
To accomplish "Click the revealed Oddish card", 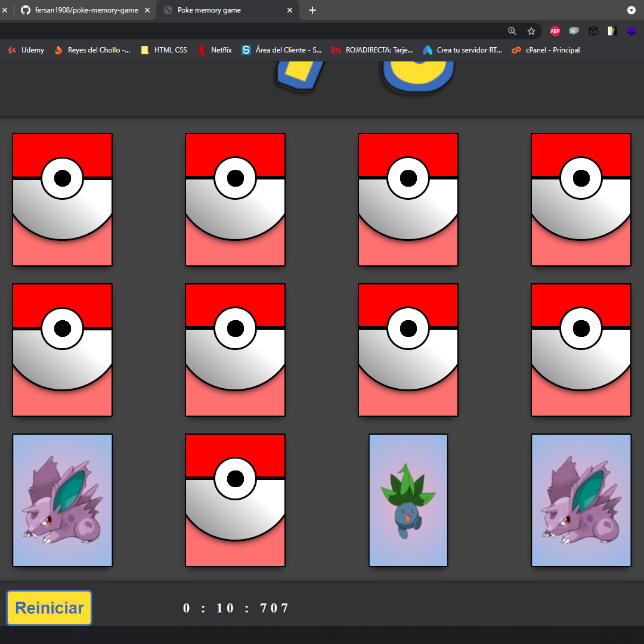I will pos(408,500).
